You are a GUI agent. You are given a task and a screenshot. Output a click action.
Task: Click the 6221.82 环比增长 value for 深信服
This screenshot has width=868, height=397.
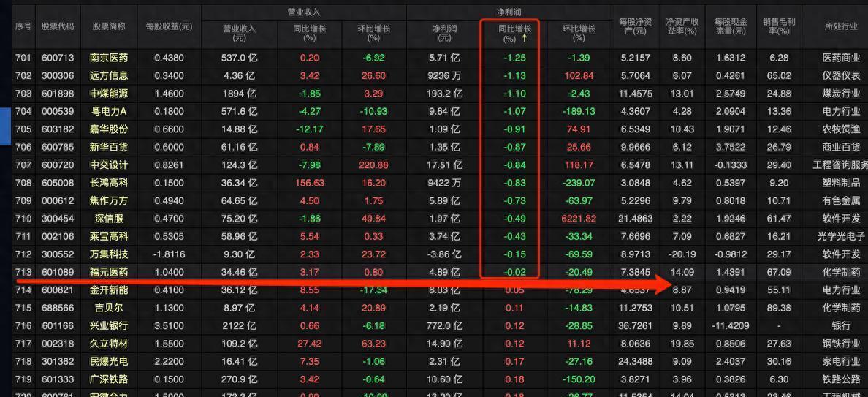click(579, 219)
